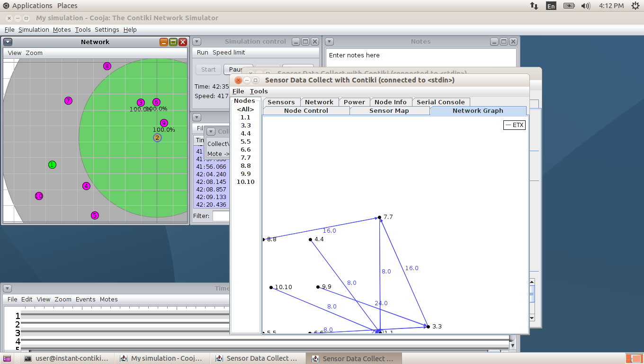Select mote 1 in the Network panel

[52, 165]
